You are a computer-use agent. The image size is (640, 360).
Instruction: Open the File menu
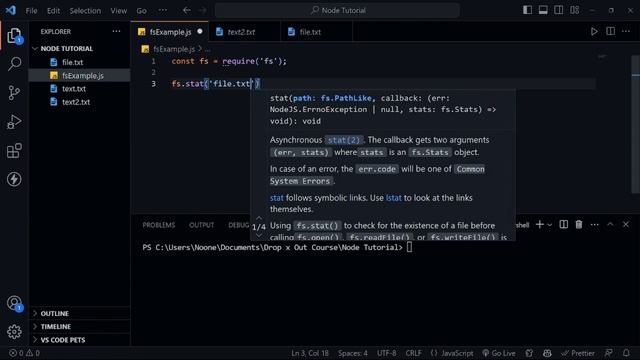click(x=31, y=10)
